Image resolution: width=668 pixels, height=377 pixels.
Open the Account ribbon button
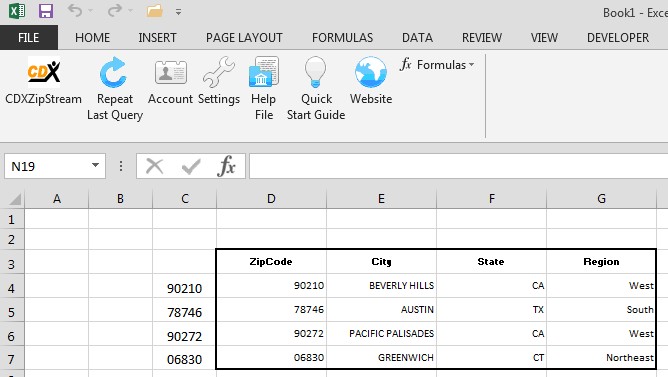(x=170, y=81)
